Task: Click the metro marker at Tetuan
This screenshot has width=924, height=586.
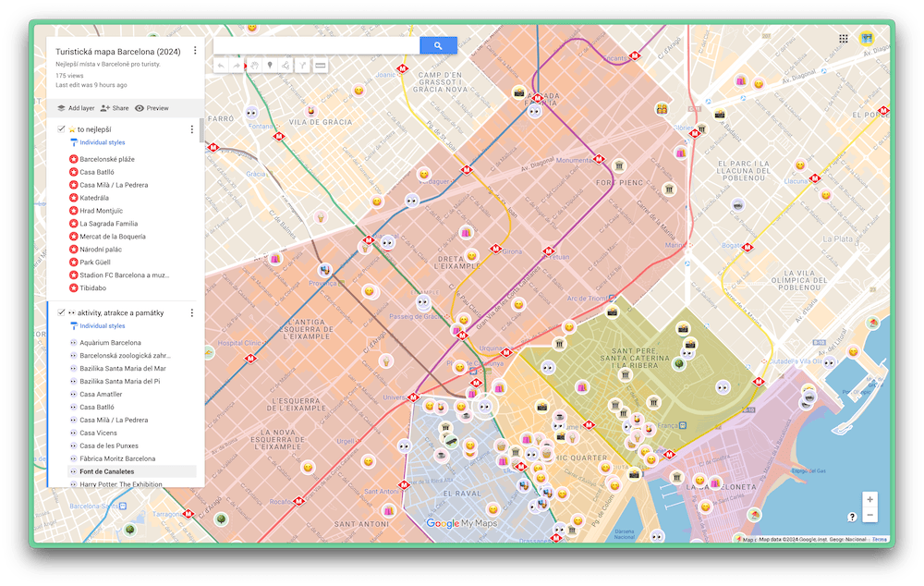Action: [549, 251]
